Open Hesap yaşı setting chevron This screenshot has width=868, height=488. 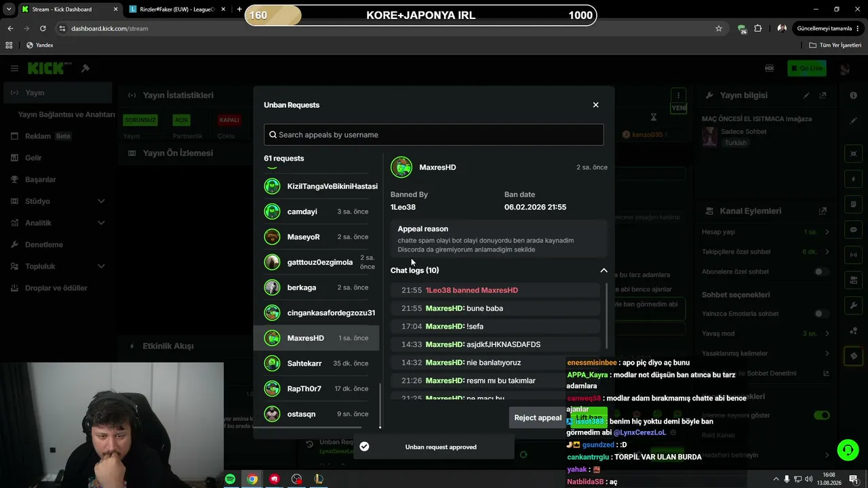point(827,232)
